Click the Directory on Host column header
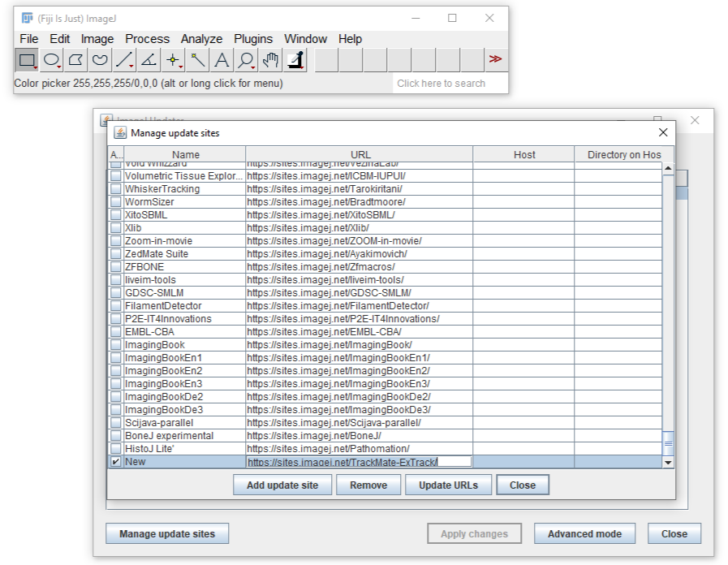The width and height of the screenshot is (728, 565). tap(624, 154)
